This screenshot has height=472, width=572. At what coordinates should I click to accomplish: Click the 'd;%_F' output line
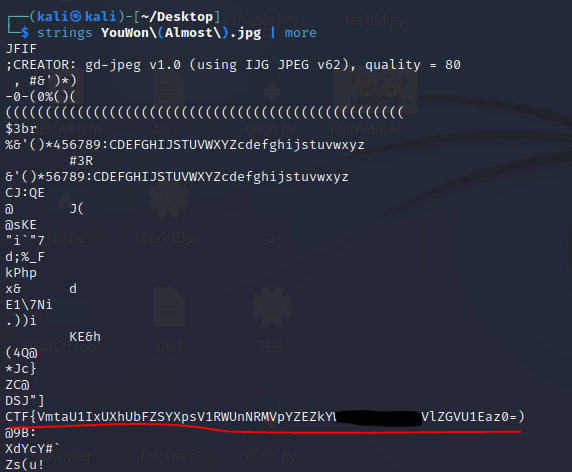(x=25, y=257)
